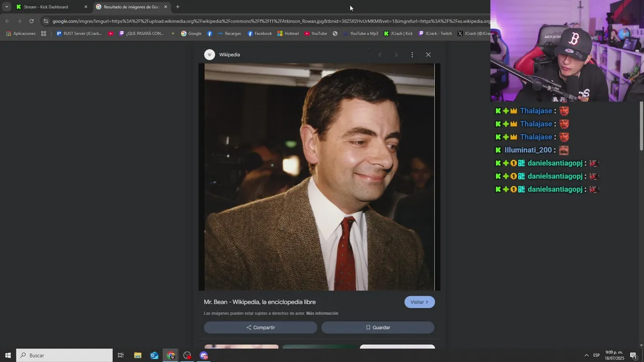Open the Más información link

point(322,313)
